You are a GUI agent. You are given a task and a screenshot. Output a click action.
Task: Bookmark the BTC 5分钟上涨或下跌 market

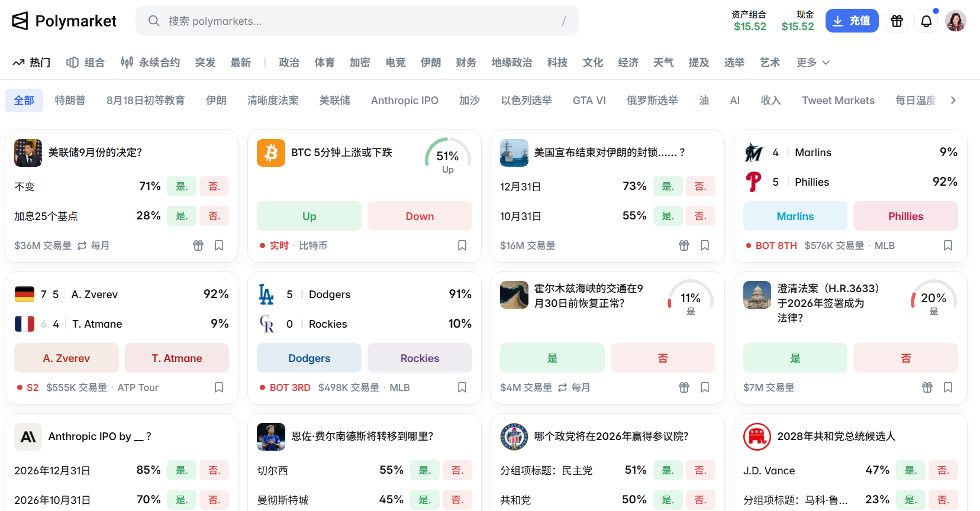[x=462, y=245]
